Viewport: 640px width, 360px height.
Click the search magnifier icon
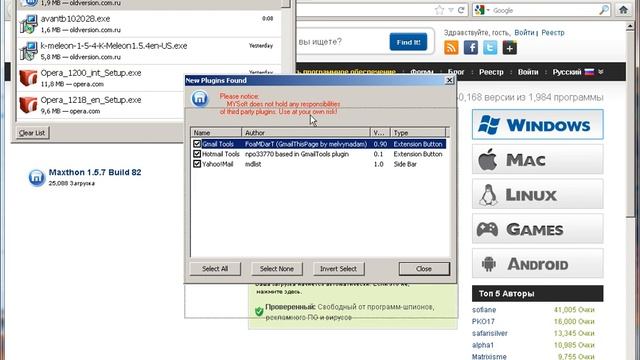pyautogui.click(x=604, y=10)
